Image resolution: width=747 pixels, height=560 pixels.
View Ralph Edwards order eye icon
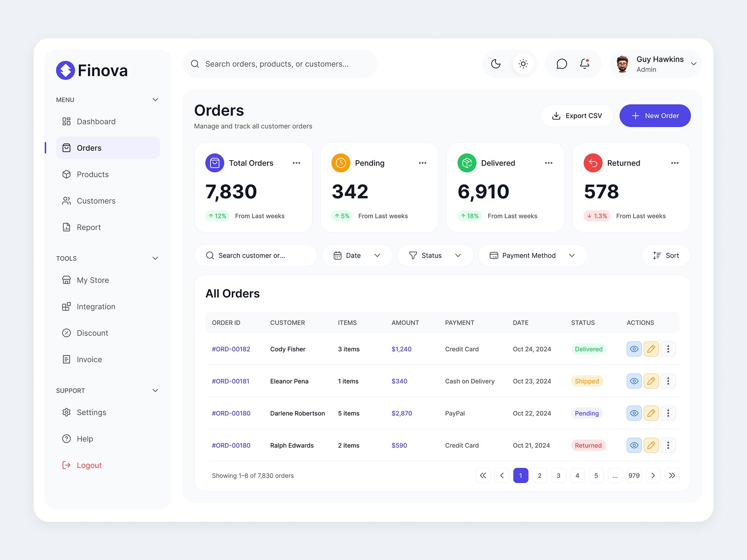634,445
